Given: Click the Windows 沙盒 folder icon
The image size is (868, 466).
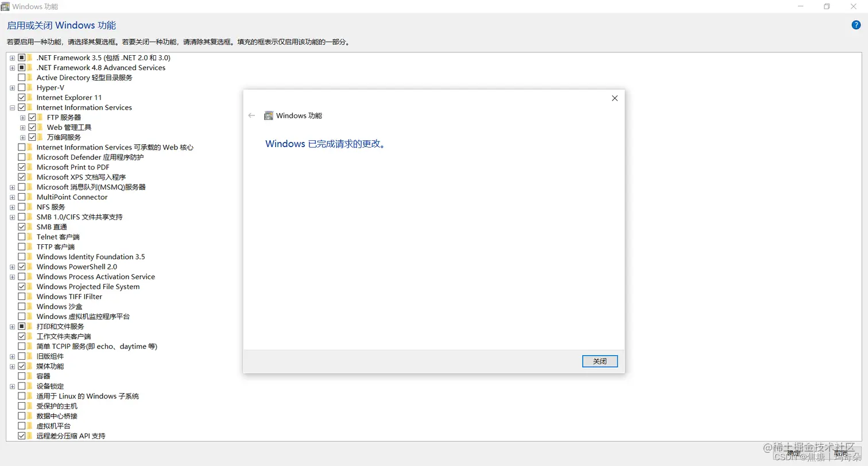Looking at the screenshot, I should pos(30,306).
